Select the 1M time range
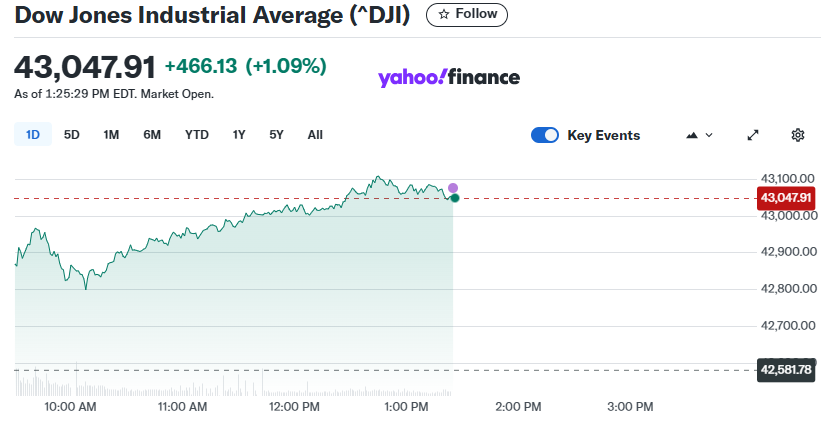 click(x=111, y=135)
